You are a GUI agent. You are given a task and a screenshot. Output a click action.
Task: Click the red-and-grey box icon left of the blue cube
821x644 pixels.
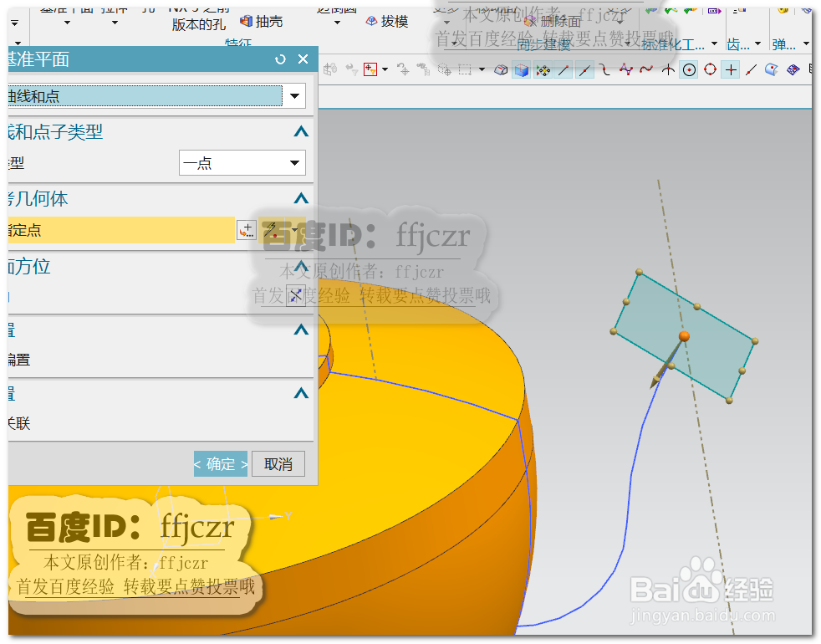[x=501, y=69]
